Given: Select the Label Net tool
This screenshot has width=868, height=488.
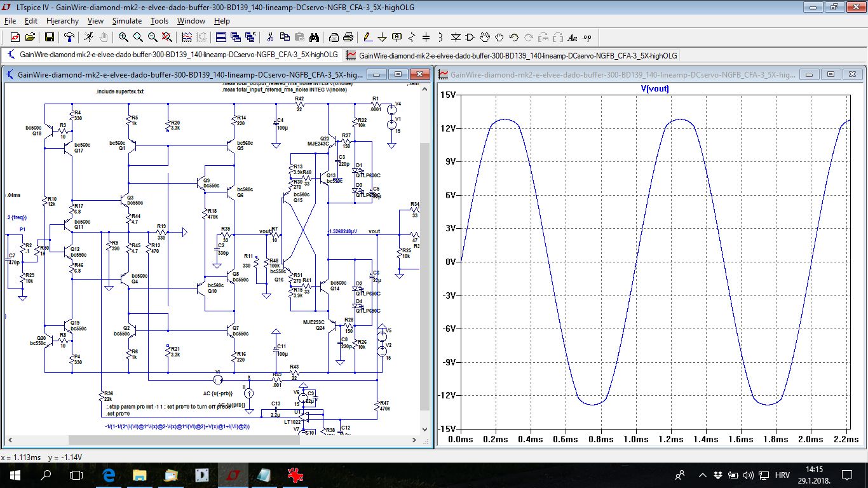Looking at the screenshot, I should click(x=397, y=37).
